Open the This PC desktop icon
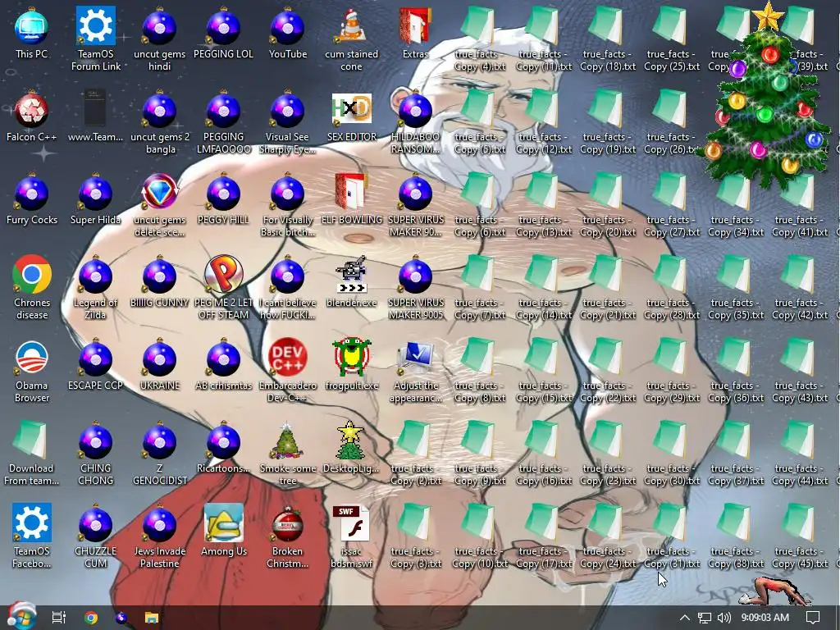The height and width of the screenshot is (630, 840). click(32, 33)
